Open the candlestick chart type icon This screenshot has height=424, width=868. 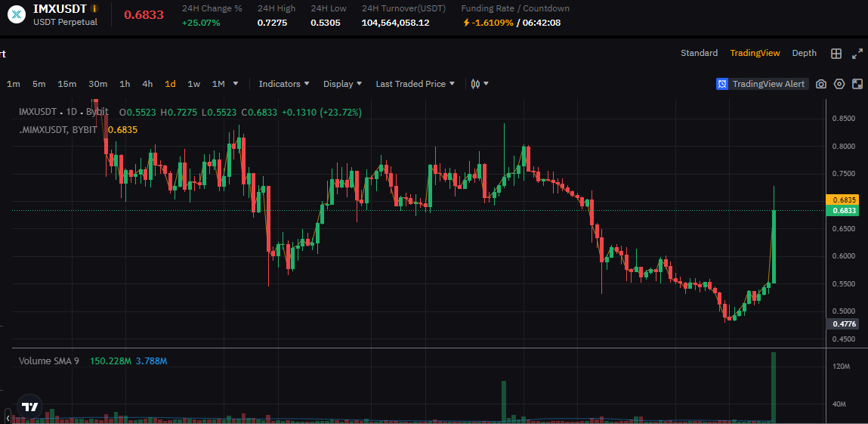[x=475, y=84]
